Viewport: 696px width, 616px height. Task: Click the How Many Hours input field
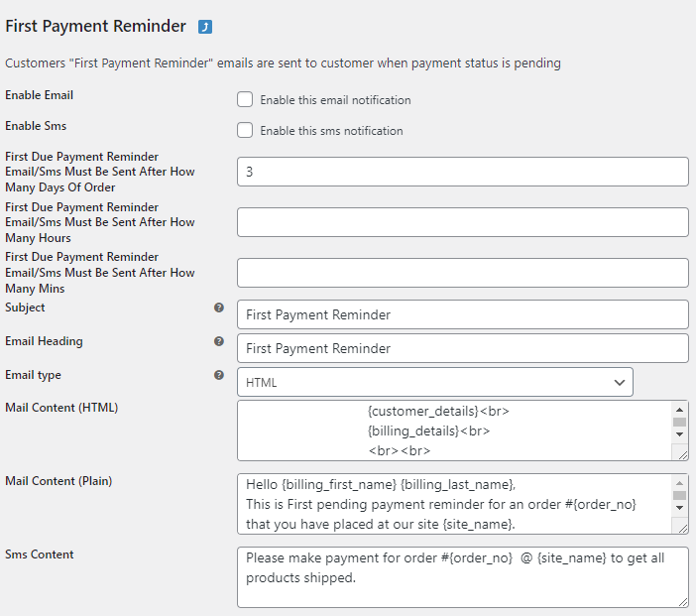tap(463, 222)
